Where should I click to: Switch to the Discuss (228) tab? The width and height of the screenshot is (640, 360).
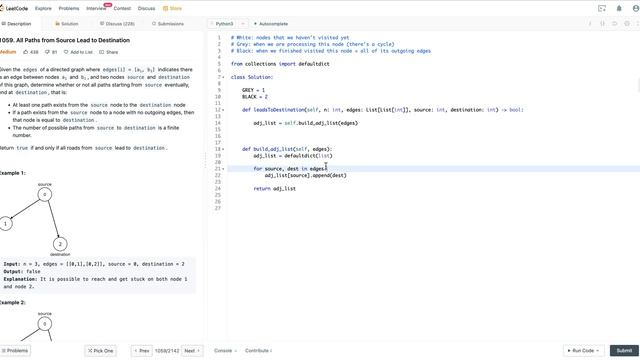click(x=117, y=24)
